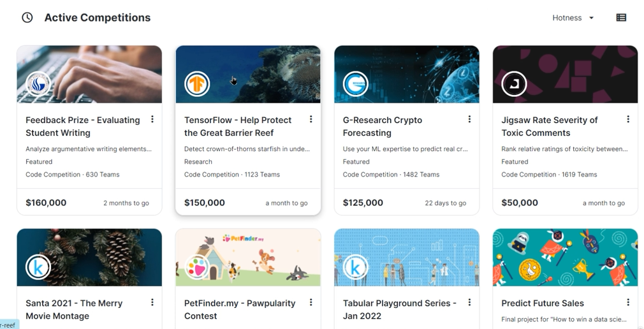The height and width of the screenshot is (329, 644).
Task: Open Tabular Playground Series three-dot menu
Action: click(x=469, y=302)
